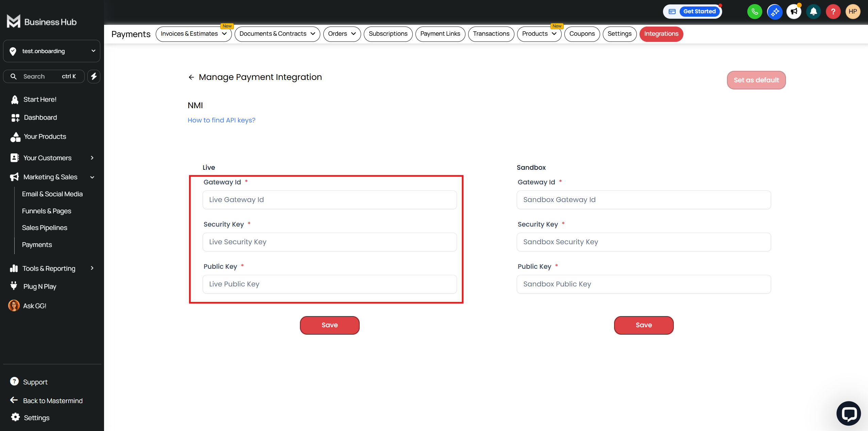The image size is (868, 431).
Task: Select the Integrations tab
Action: tap(661, 34)
